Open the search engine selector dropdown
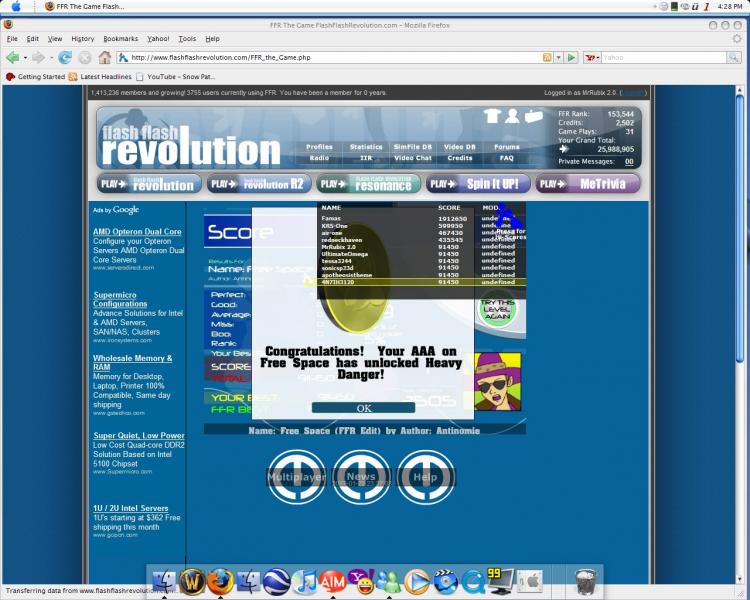The height and width of the screenshot is (600, 750). pyautogui.click(x=593, y=57)
